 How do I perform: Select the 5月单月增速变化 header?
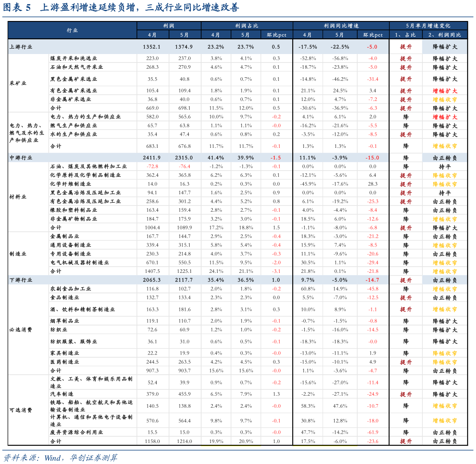tap(428, 26)
